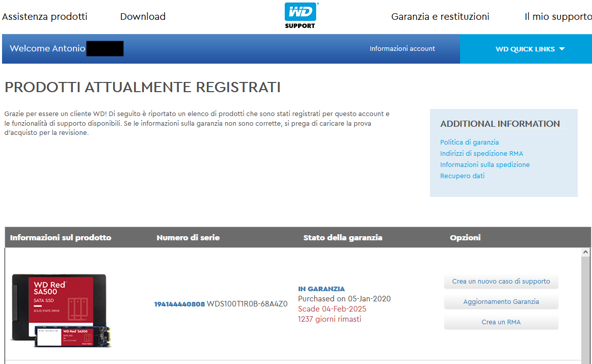This screenshot has height=364, width=592.
Task: Click the WD Support logo
Action: 301,16
